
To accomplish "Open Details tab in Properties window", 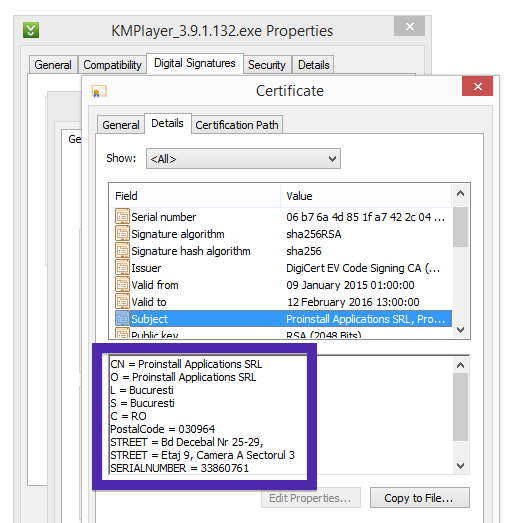I will tap(314, 65).
